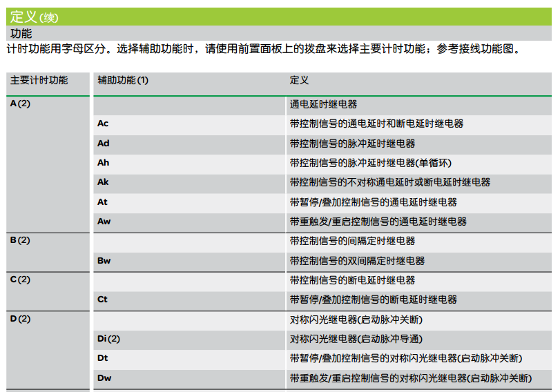Select the A(2) main function cell
Screen dimensions: 560x392
[21, 104]
